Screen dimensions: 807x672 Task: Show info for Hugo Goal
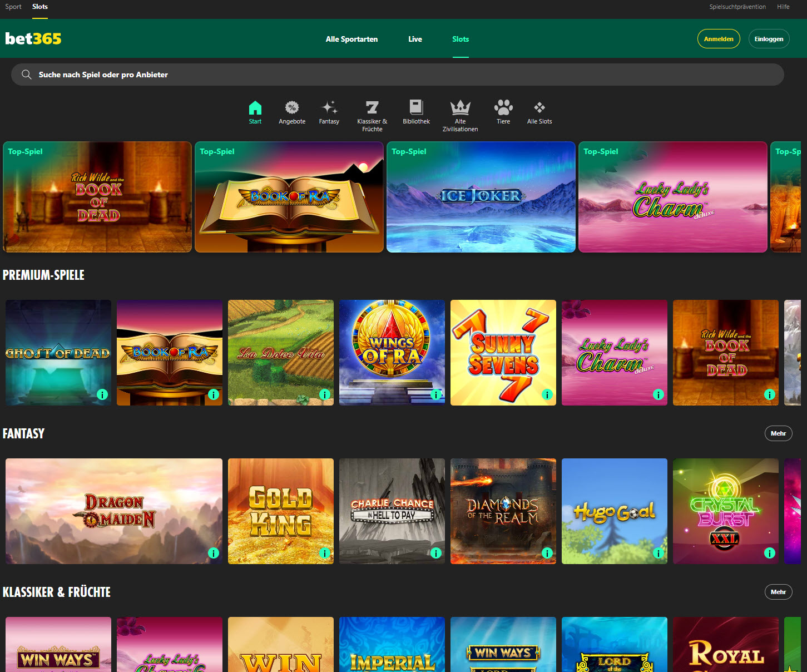(x=659, y=553)
